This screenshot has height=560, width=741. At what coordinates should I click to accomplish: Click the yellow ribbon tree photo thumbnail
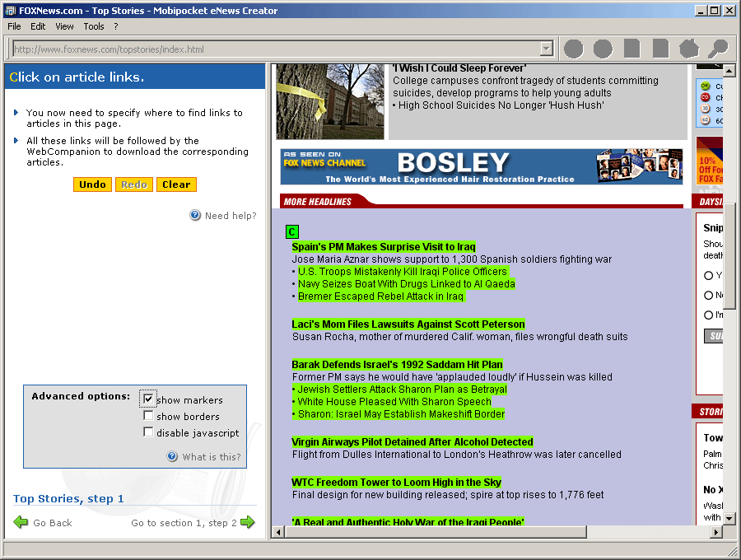tap(330, 101)
